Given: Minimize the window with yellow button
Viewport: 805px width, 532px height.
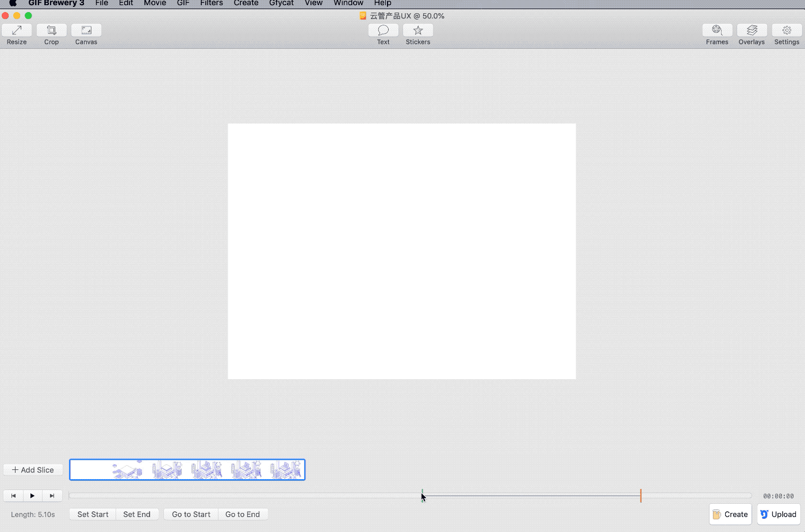Looking at the screenshot, I should point(17,16).
